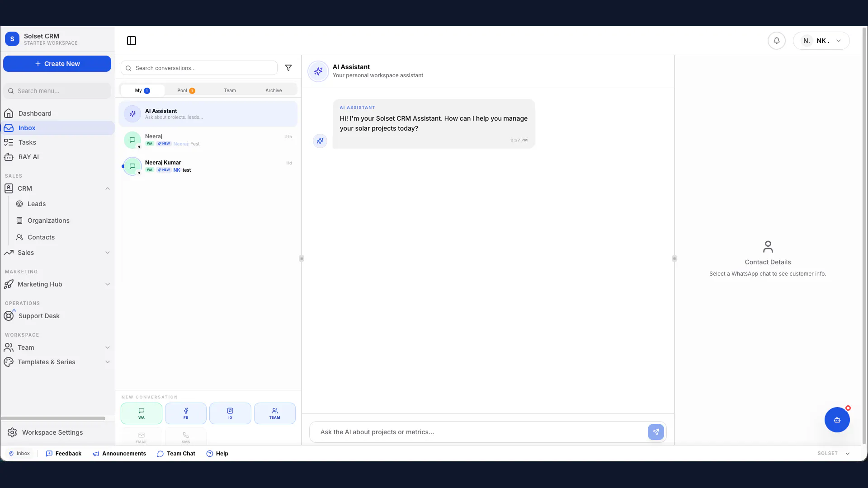Expand the Sales menu

click(57, 253)
